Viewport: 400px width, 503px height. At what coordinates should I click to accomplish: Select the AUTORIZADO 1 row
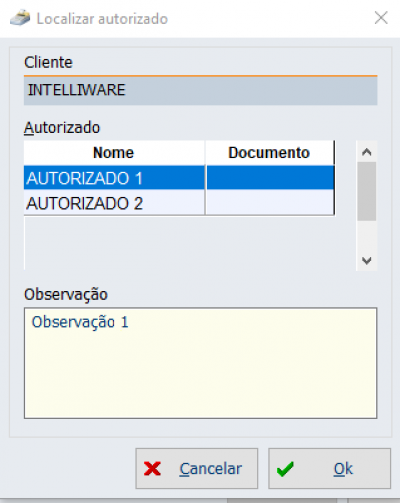click(x=179, y=178)
